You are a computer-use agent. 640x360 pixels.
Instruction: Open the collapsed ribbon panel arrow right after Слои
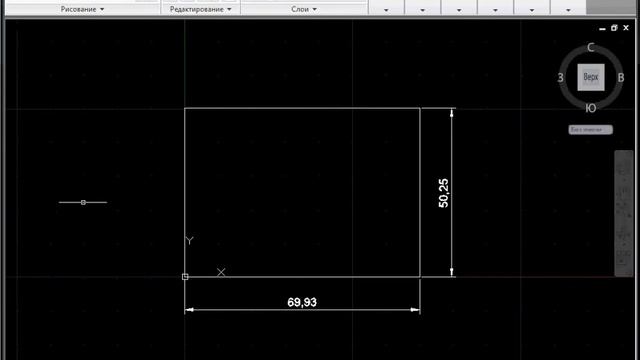point(386,10)
